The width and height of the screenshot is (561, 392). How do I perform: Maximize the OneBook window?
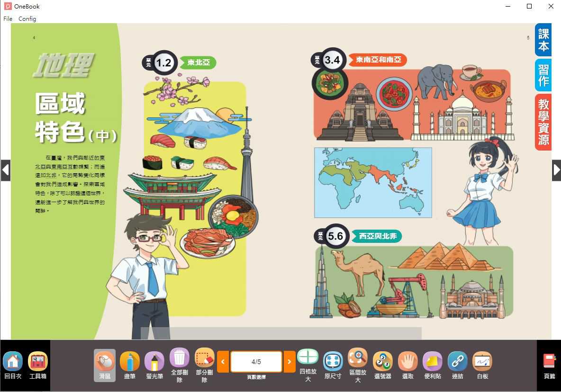pyautogui.click(x=529, y=6)
